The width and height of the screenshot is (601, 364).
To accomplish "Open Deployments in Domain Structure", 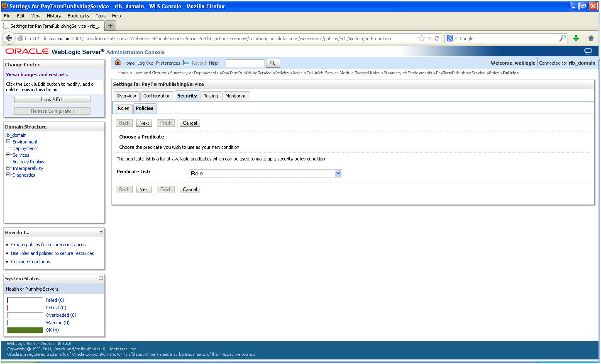I will coord(25,148).
